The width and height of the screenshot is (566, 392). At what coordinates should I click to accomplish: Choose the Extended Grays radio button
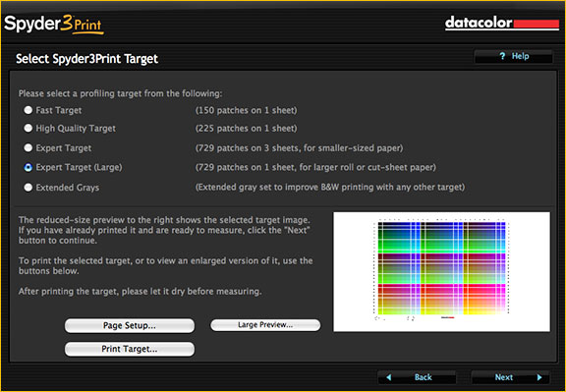(x=28, y=188)
